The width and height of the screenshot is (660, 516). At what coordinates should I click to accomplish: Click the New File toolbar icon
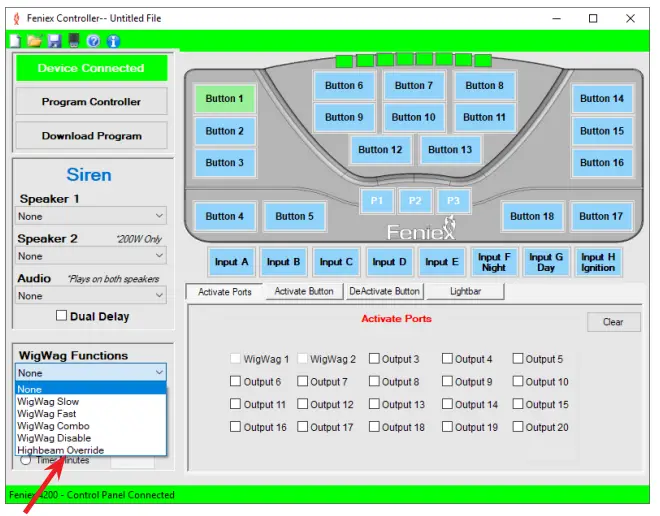15,41
